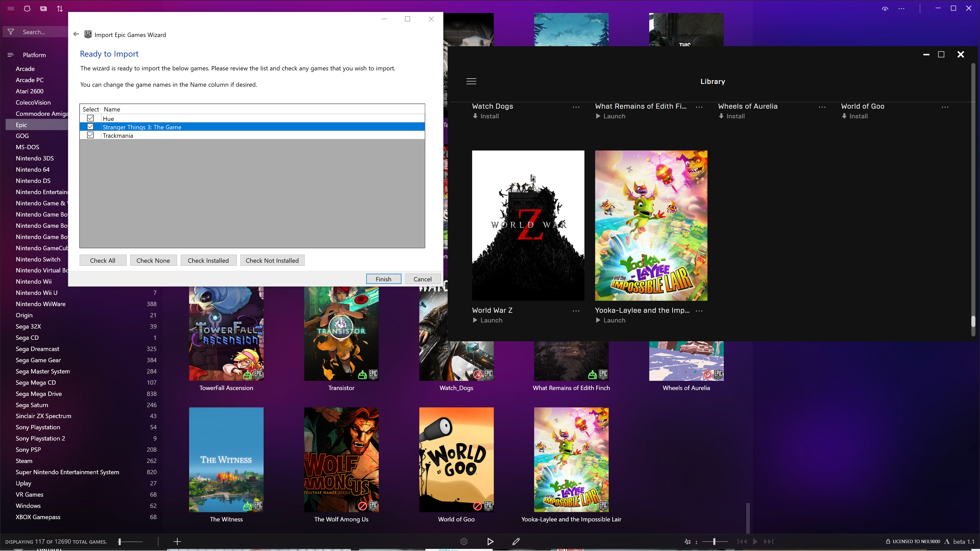The image size is (980, 551).
Task: Click the Check Installed button
Action: (209, 260)
